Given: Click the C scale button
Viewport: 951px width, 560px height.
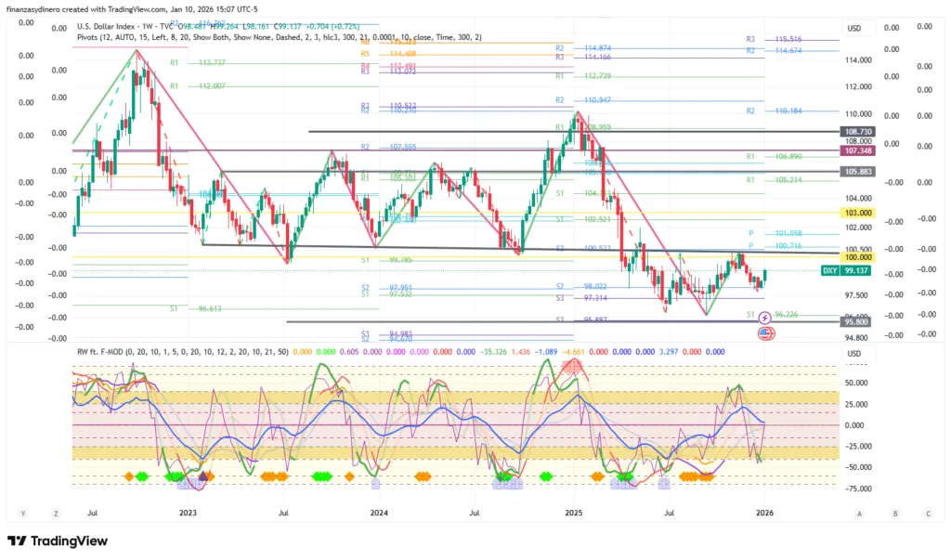Looking at the screenshot, I should (x=928, y=513).
